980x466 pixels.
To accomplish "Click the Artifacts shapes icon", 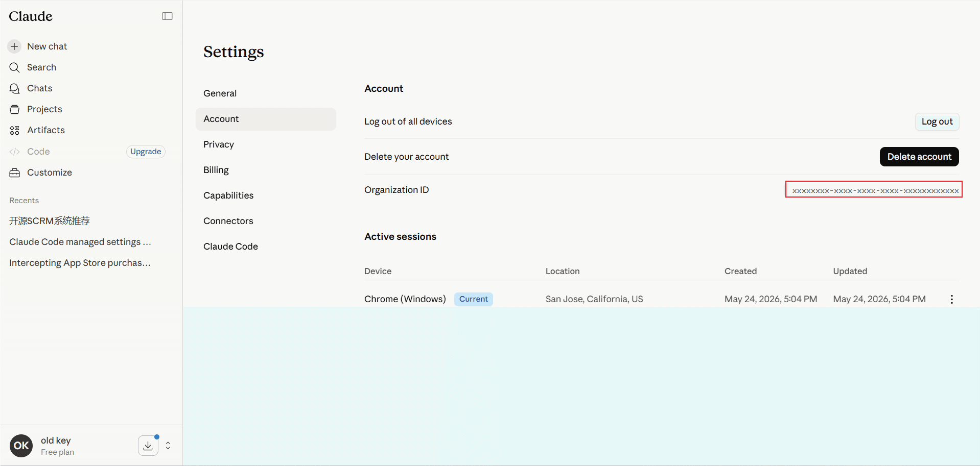I will tap(14, 130).
